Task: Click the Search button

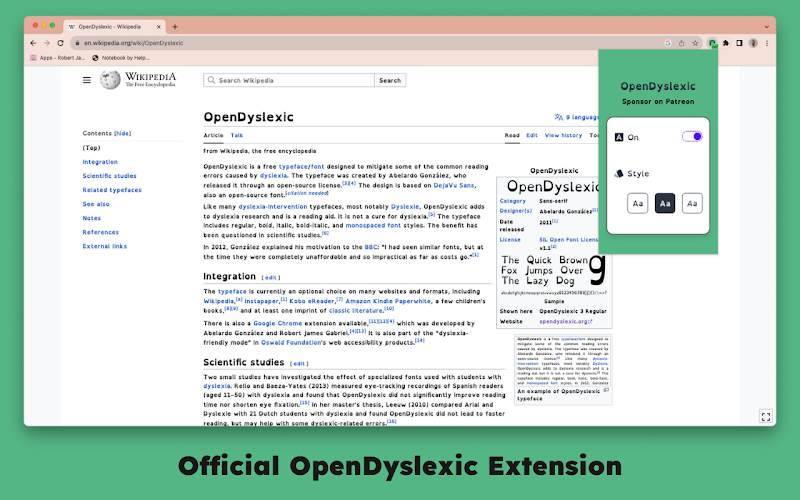Action: coord(390,80)
